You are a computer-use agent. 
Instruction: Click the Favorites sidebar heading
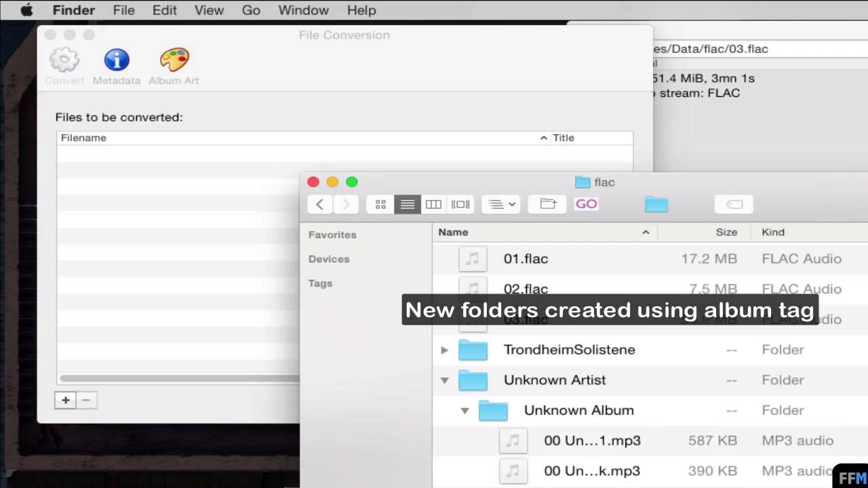332,235
